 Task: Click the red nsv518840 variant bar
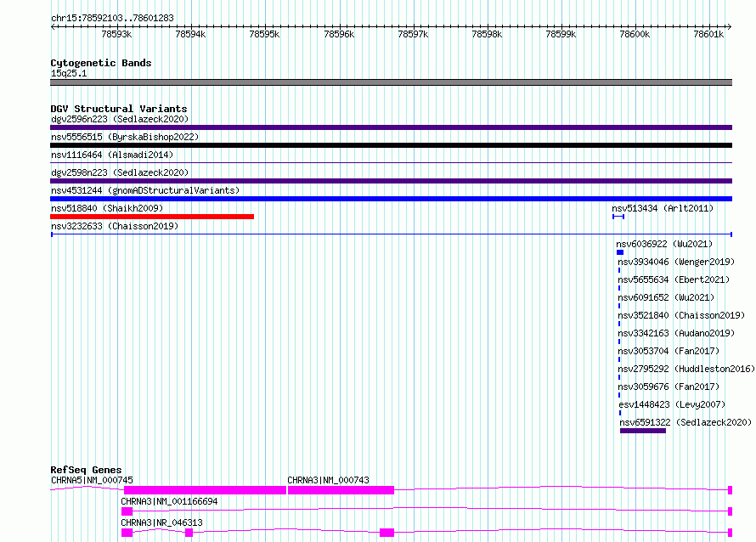tap(152, 217)
